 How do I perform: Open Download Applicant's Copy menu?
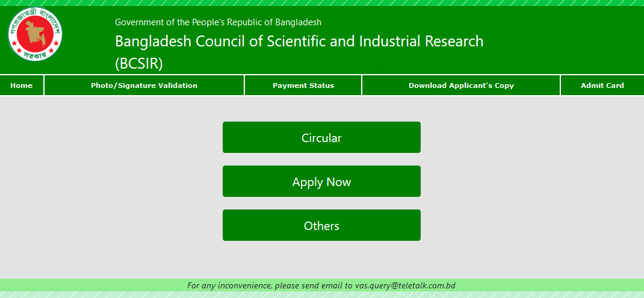pyautogui.click(x=461, y=85)
